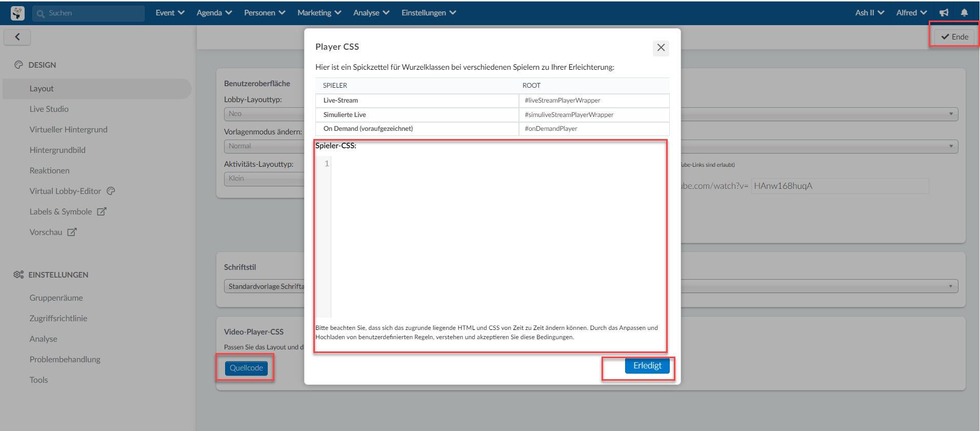Open Reaktionen in sidebar

pyautogui.click(x=49, y=170)
